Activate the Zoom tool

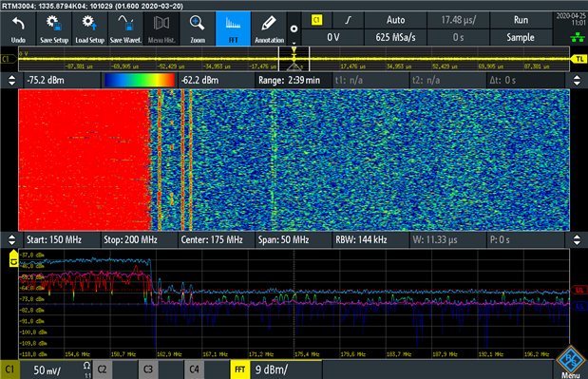click(x=198, y=28)
